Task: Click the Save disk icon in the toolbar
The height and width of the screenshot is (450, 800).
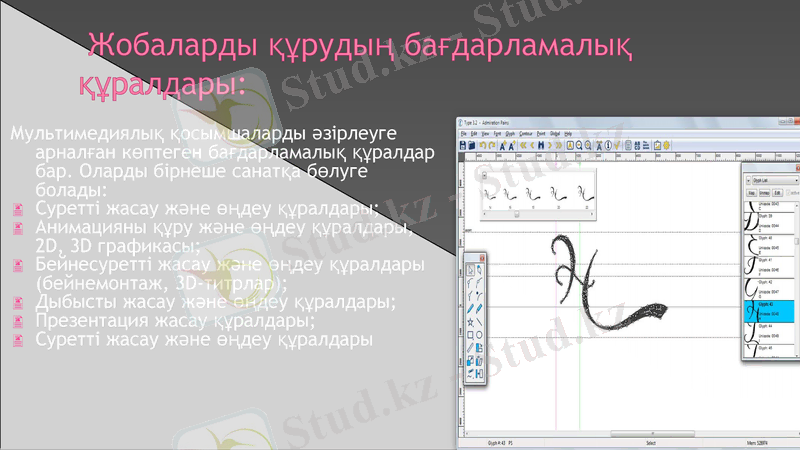Action: click(x=463, y=145)
